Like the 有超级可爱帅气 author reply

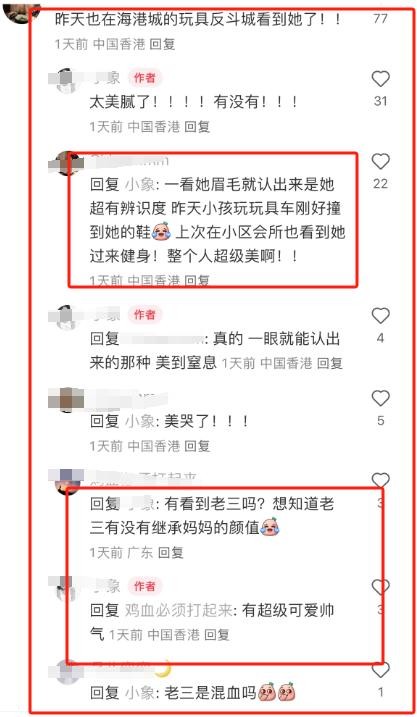(380, 587)
